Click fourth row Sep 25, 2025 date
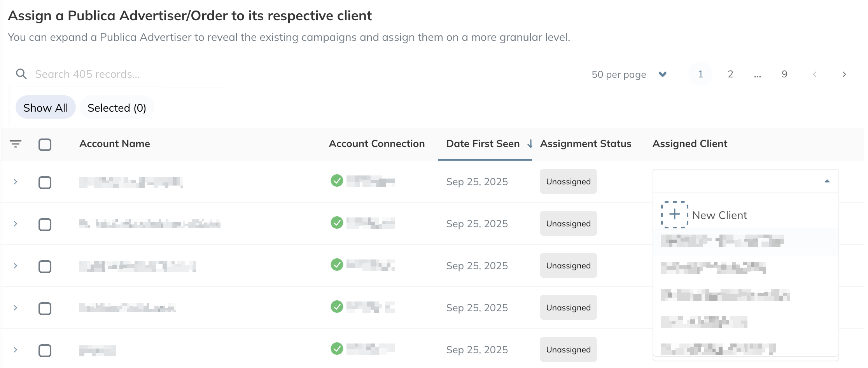The image size is (868, 368). 477,308
